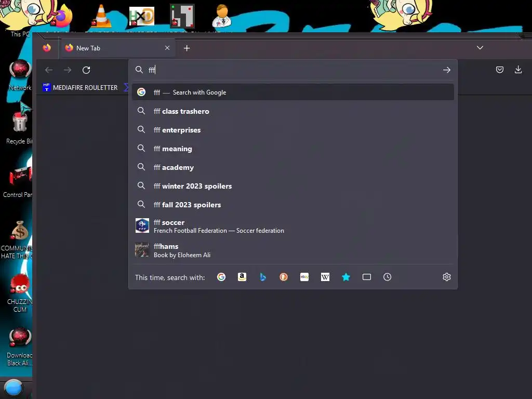
Task: Reload the current page
Action: (x=86, y=70)
